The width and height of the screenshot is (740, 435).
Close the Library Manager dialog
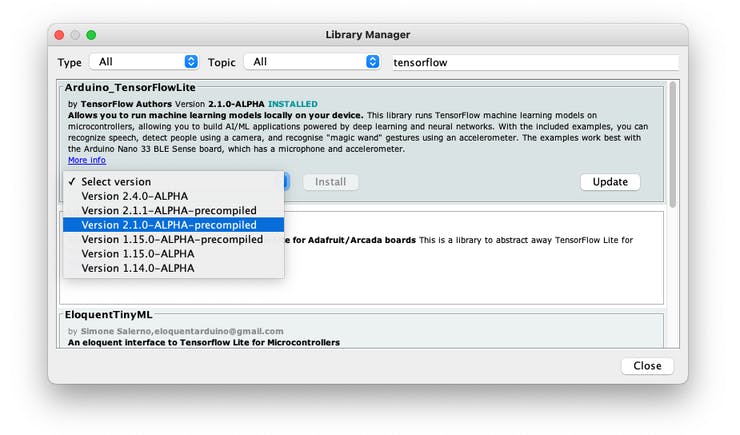point(647,366)
